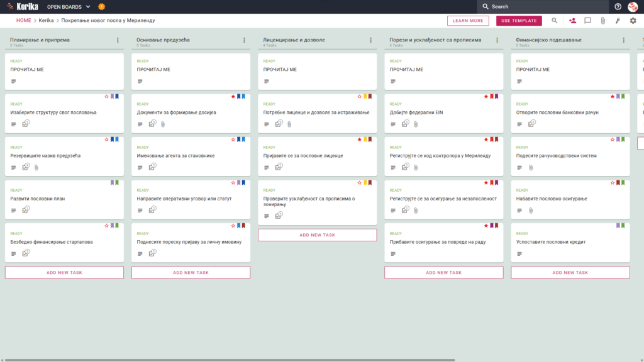The height and width of the screenshot is (362, 644).
Task: Open attachment icon on Регистрyјте се код контролора card
Action: pos(416,167)
